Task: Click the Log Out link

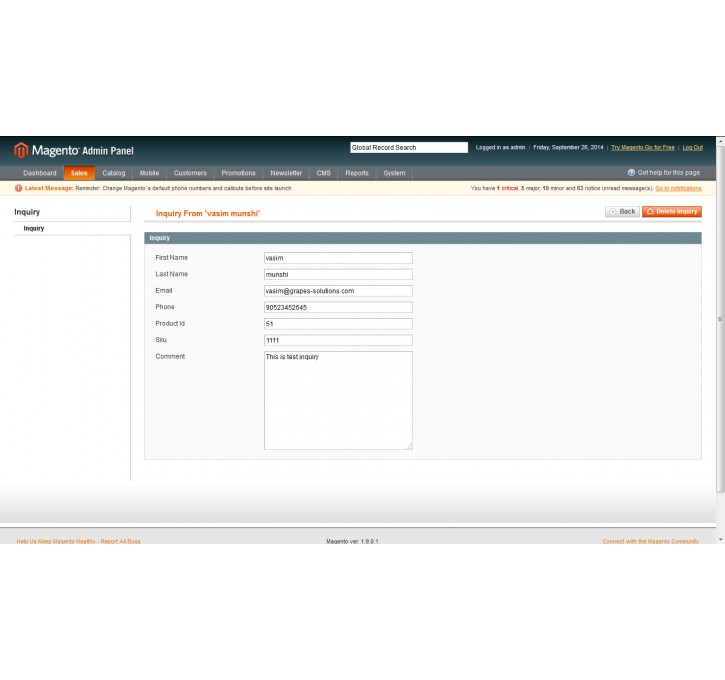Action: [692, 148]
